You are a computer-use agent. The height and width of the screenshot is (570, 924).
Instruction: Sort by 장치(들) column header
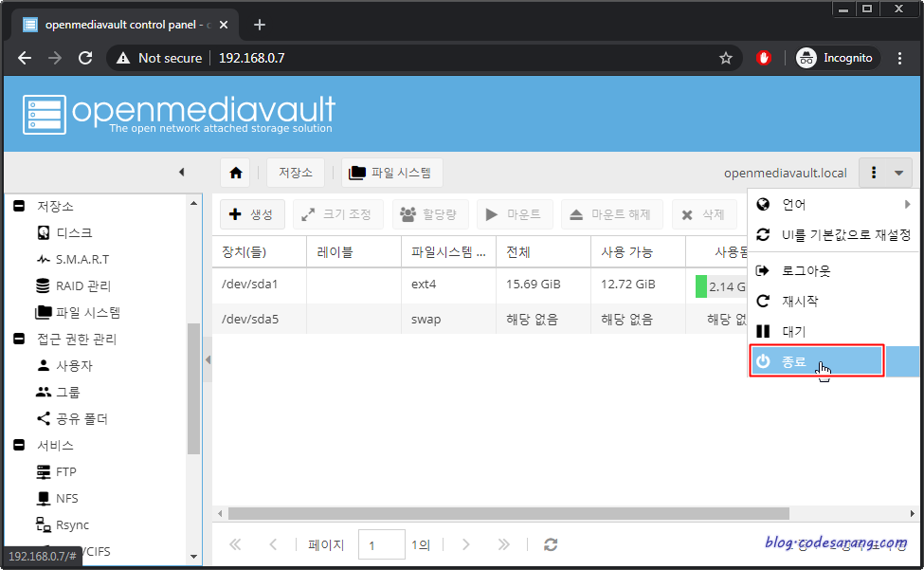260,252
